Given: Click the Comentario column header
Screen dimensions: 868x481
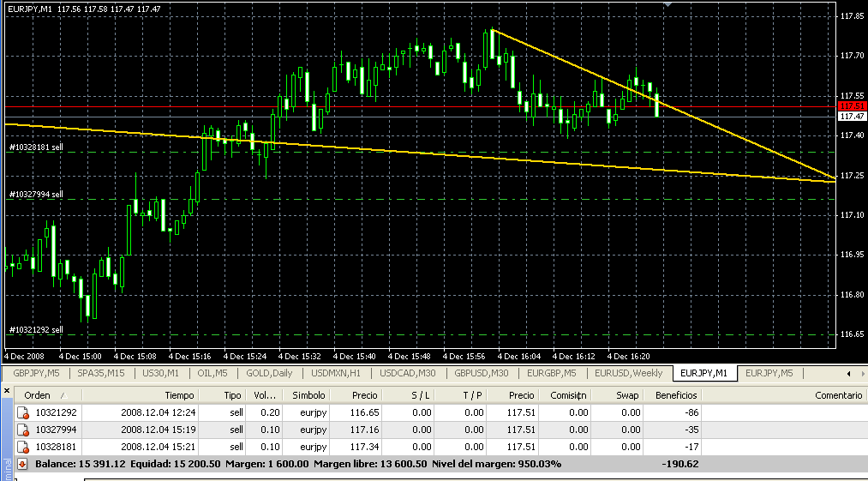Looking at the screenshot, I should [x=784, y=395].
